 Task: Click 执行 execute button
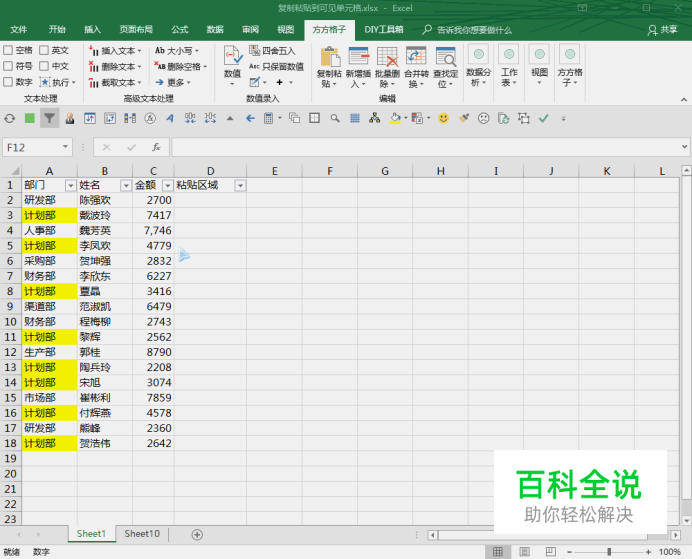[57, 83]
